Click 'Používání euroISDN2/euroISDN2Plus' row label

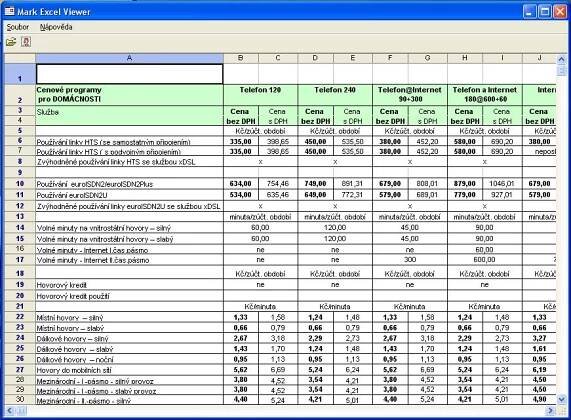95,184
